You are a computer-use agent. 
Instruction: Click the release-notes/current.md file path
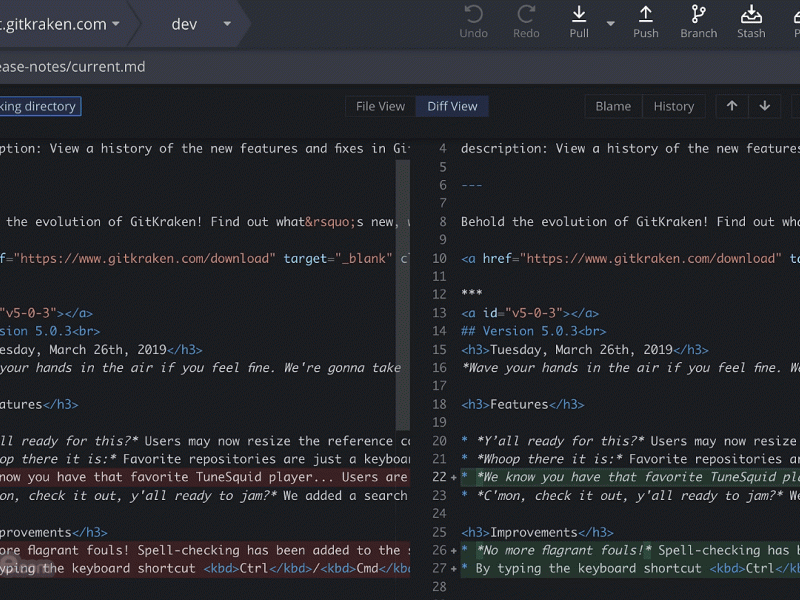(72, 67)
